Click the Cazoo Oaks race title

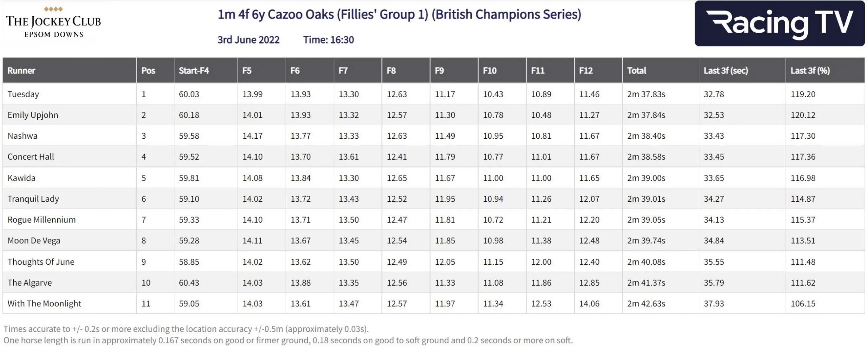coord(399,15)
